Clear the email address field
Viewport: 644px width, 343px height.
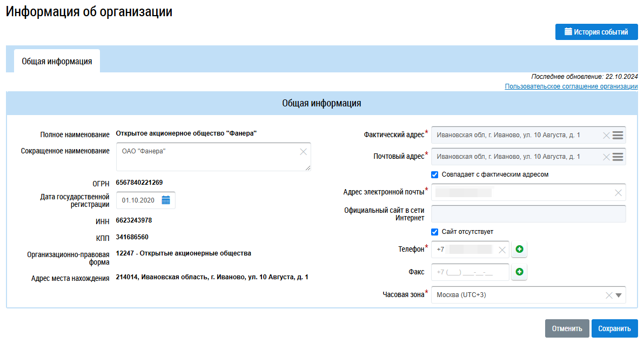[618, 192]
